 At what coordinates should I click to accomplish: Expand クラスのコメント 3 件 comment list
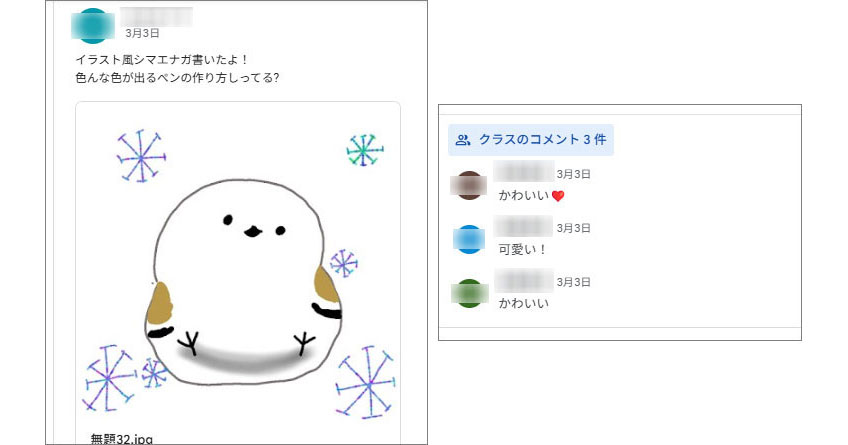pyautogui.click(x=531, y=140)
